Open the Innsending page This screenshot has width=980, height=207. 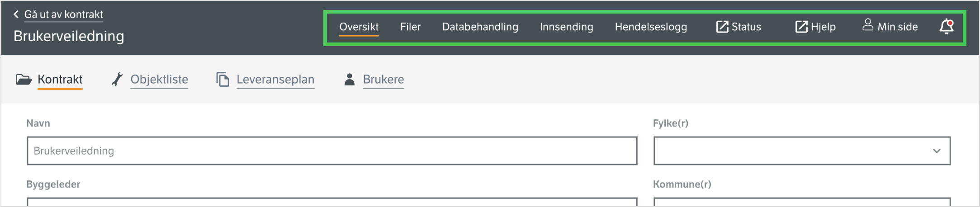pos(566,27)
